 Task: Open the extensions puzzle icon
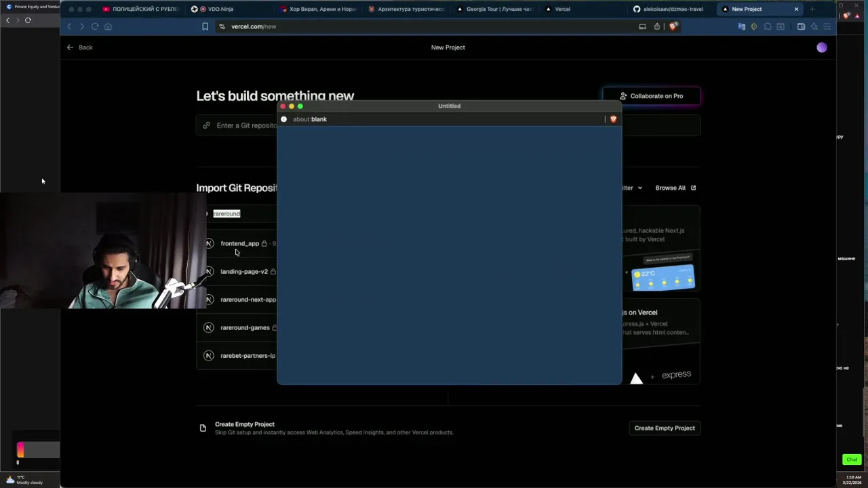tap(768, 26)
